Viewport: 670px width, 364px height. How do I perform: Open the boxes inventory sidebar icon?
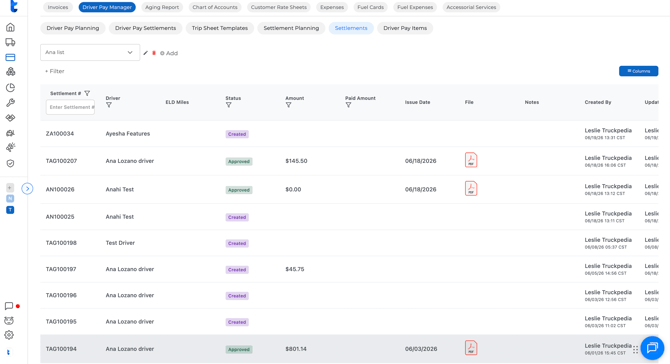(x=10, y=72)
